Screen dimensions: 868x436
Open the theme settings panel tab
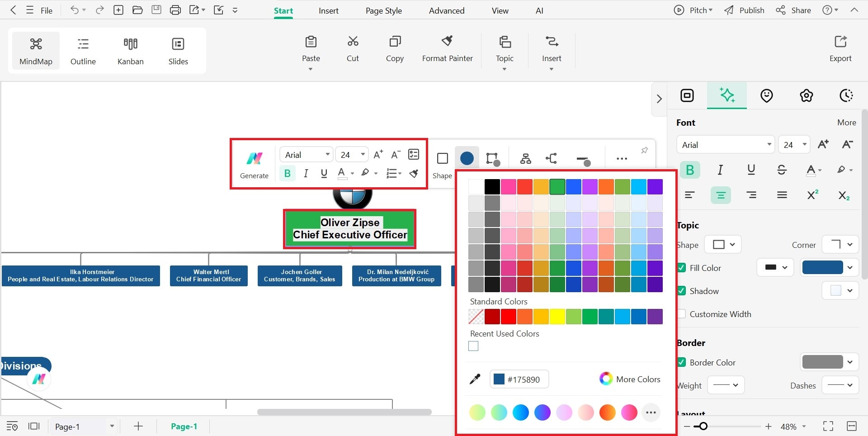tap(806, 95)
